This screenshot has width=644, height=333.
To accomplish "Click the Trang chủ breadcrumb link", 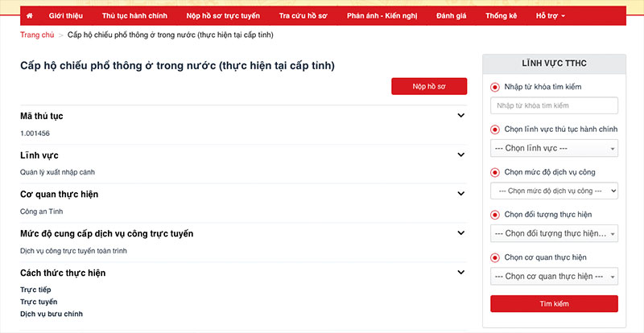I will (x=37, y=36).
